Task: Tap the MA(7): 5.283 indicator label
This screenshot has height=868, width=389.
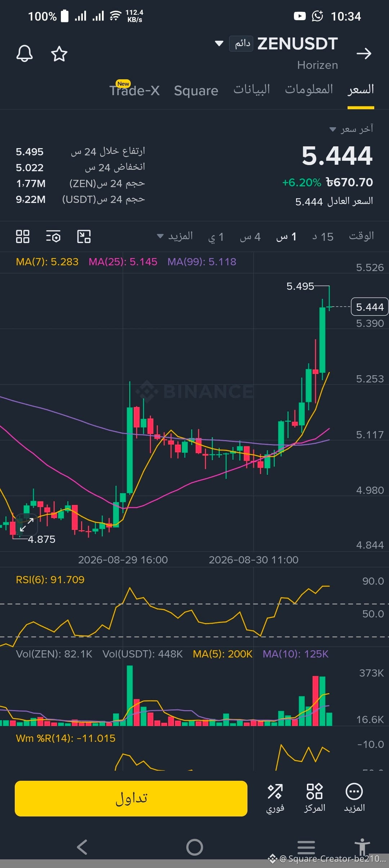Action: pos(47,262)
